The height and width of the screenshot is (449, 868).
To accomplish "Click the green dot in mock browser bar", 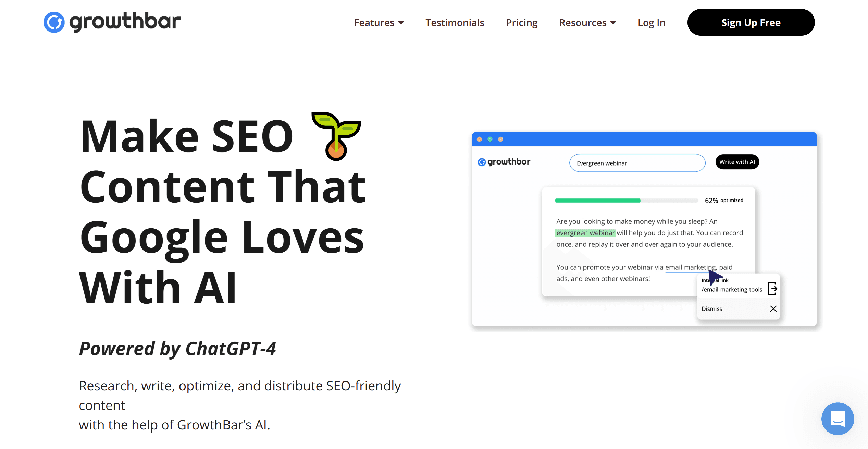I will [490, 139].
